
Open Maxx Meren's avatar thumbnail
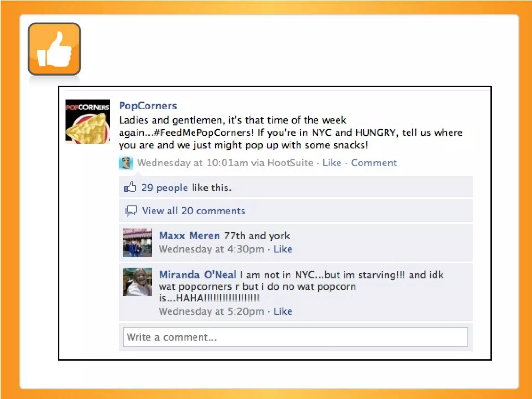(137, 243)
